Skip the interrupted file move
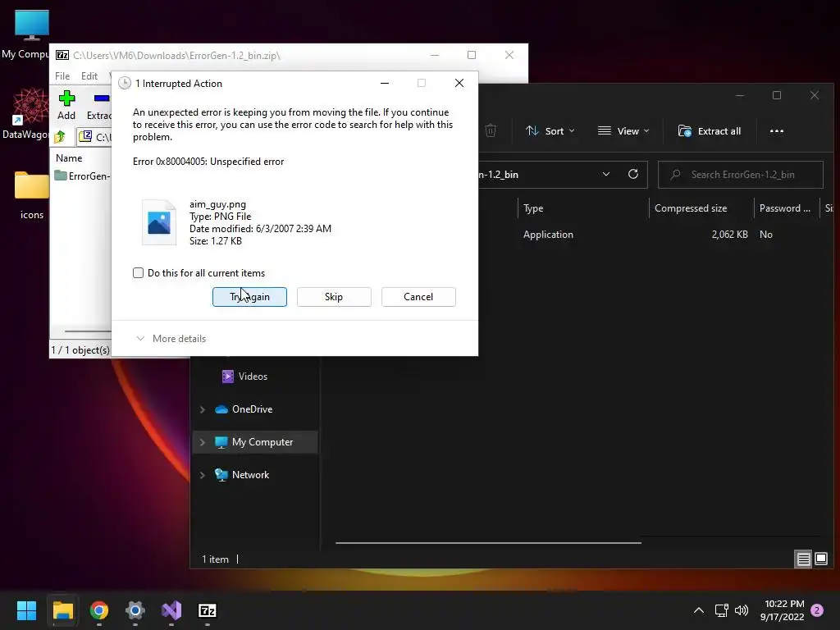 334,297
